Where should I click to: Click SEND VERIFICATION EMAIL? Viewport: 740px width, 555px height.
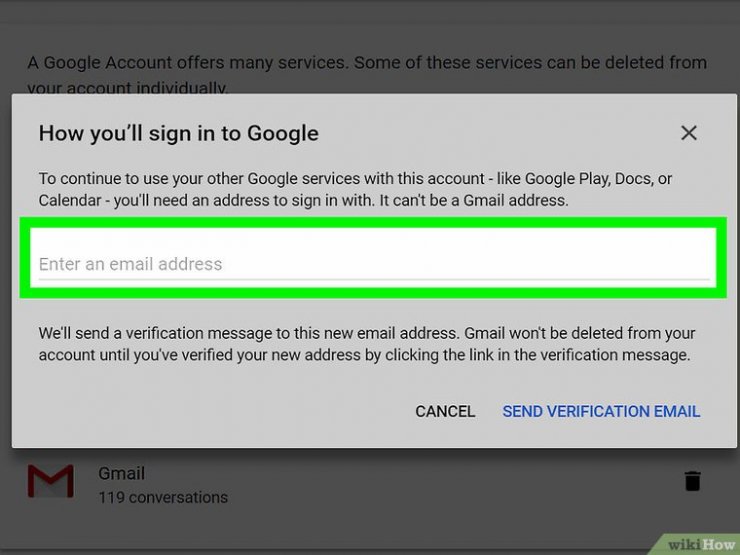pyautogui.click(x=601, y=411)
